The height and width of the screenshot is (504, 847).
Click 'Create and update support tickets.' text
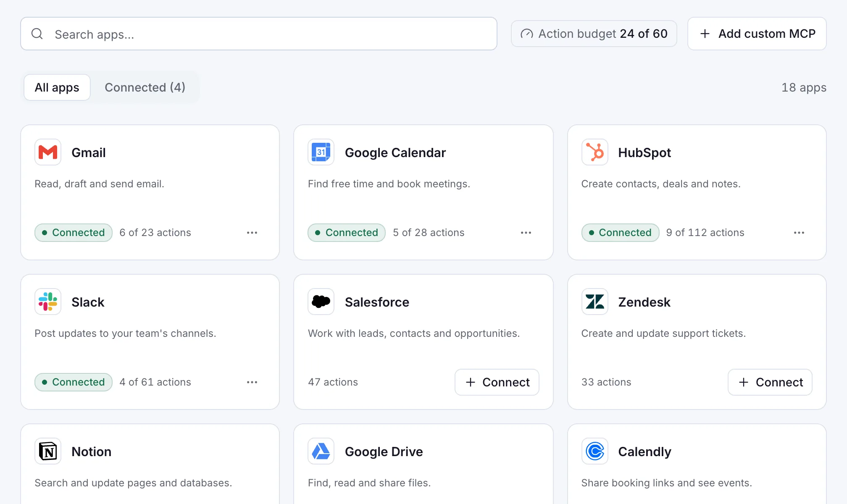click(663, 333)
